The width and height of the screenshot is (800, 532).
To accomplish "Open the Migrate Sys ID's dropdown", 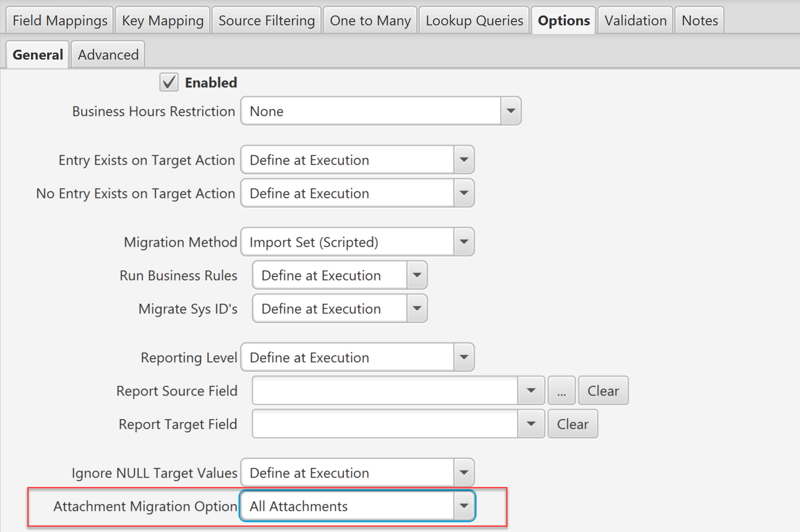I will 416,308.
